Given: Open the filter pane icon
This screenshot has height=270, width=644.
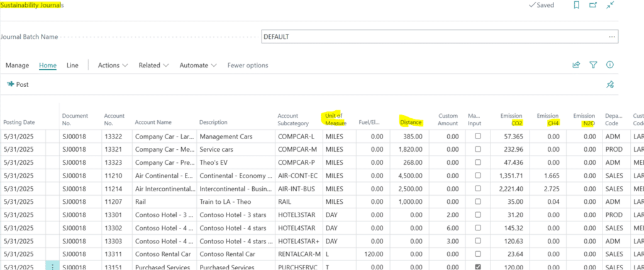Looking at the screenshot, I should coord(592,65).
